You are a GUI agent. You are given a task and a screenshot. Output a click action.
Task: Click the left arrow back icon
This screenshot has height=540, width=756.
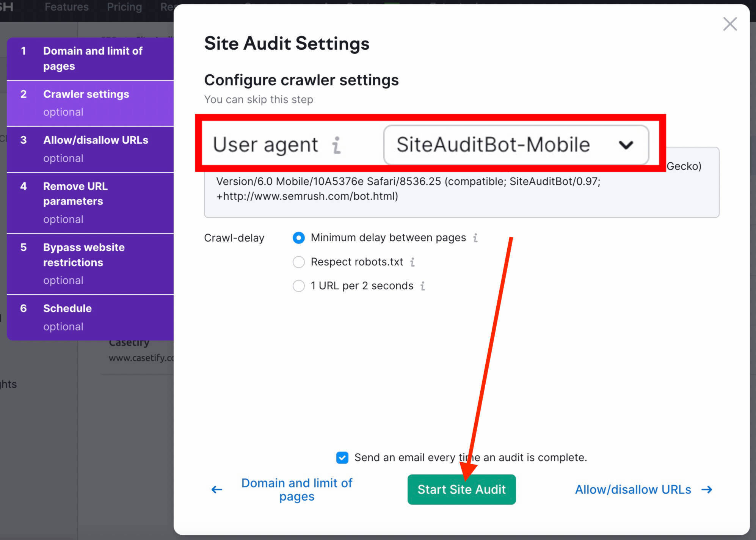pos(216,490)
